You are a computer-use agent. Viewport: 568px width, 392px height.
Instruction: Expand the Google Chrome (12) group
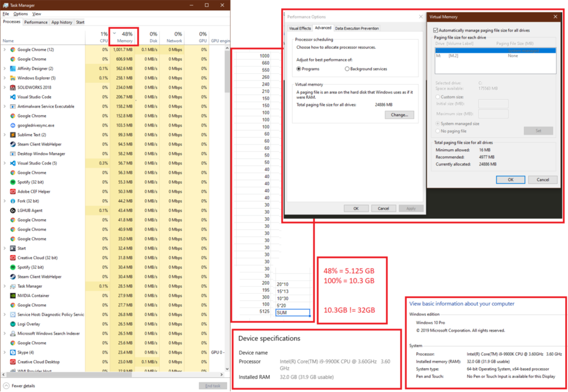pos(5,49)
